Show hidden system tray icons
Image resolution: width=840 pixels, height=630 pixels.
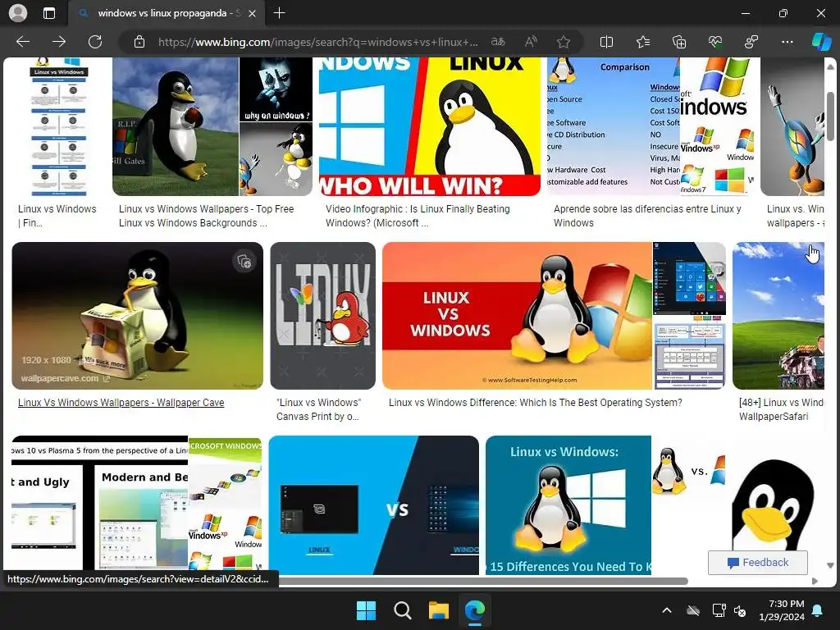(667, 610)
